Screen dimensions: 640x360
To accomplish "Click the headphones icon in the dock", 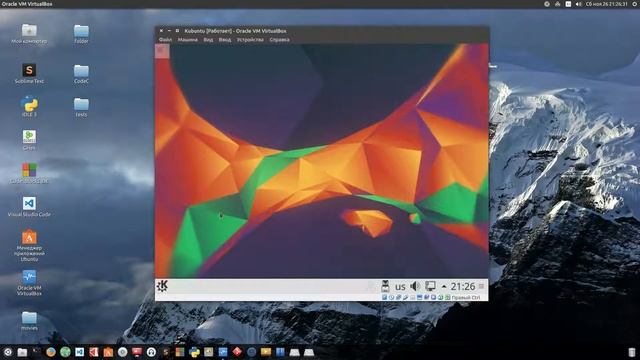I will [151, 352].
